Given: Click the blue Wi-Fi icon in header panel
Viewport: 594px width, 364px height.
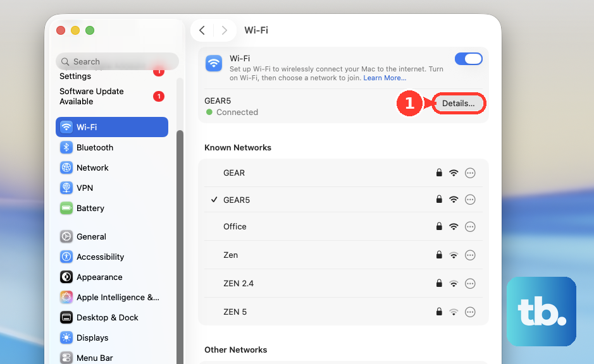Looking at the screenshot, I should (214, 63).
